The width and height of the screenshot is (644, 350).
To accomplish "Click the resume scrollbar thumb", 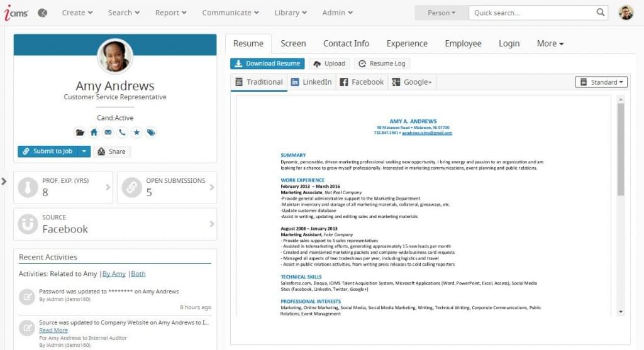I will click(621, 150).
